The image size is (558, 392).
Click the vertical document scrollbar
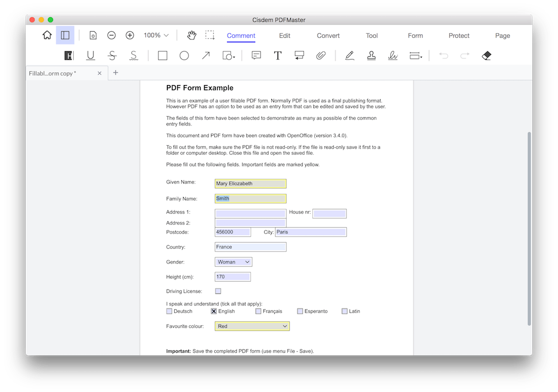[529, 228]
